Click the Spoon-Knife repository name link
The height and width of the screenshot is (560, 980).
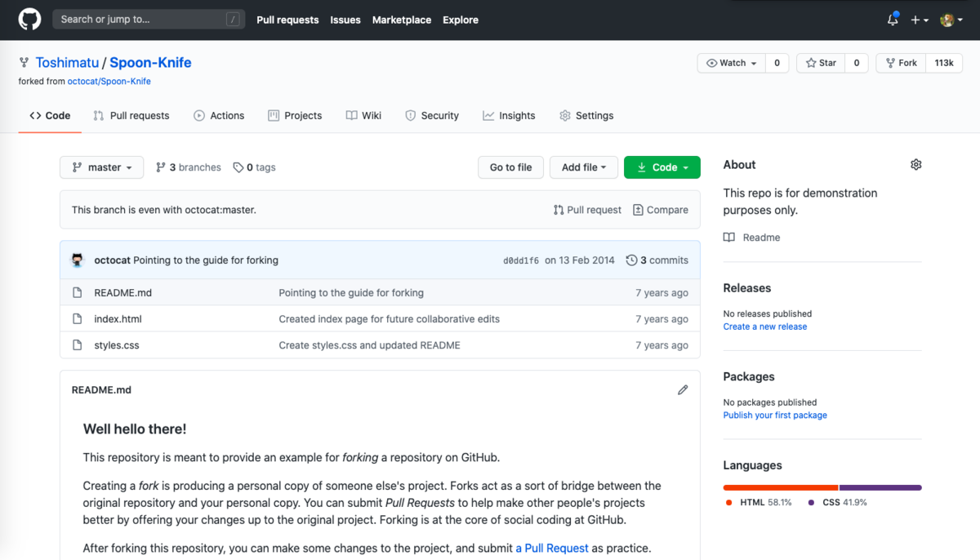pyautogui.click(x=150, y=63)
